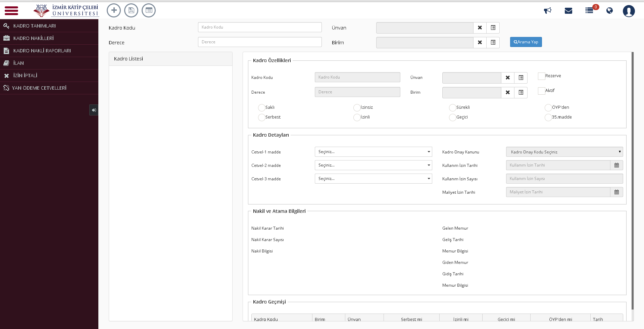Click the Kullanım İzin Tarihi field
The width and height of the screenshot is (644, 329).
(x=558, y=165)
